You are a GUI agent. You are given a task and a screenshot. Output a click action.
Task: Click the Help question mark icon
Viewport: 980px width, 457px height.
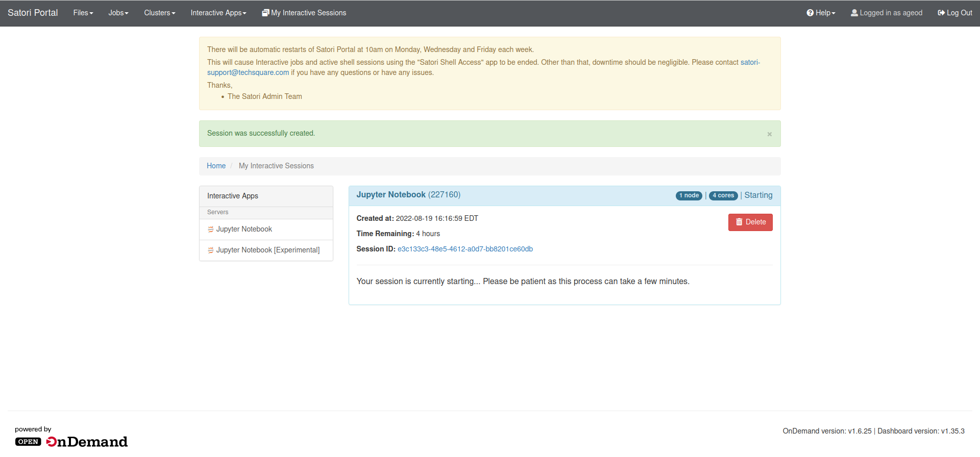point(810,13)
